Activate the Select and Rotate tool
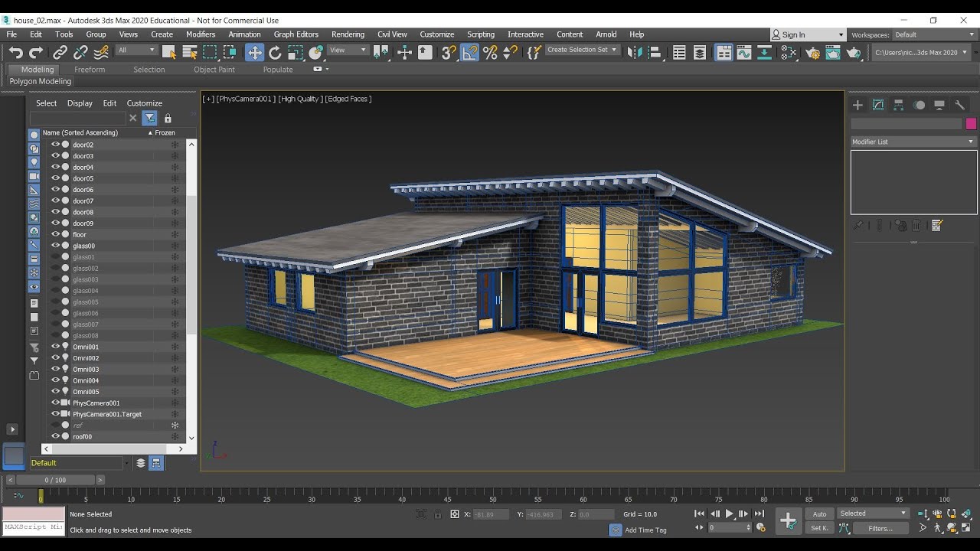The image size is (980, 551). click(x=273, y=53)
